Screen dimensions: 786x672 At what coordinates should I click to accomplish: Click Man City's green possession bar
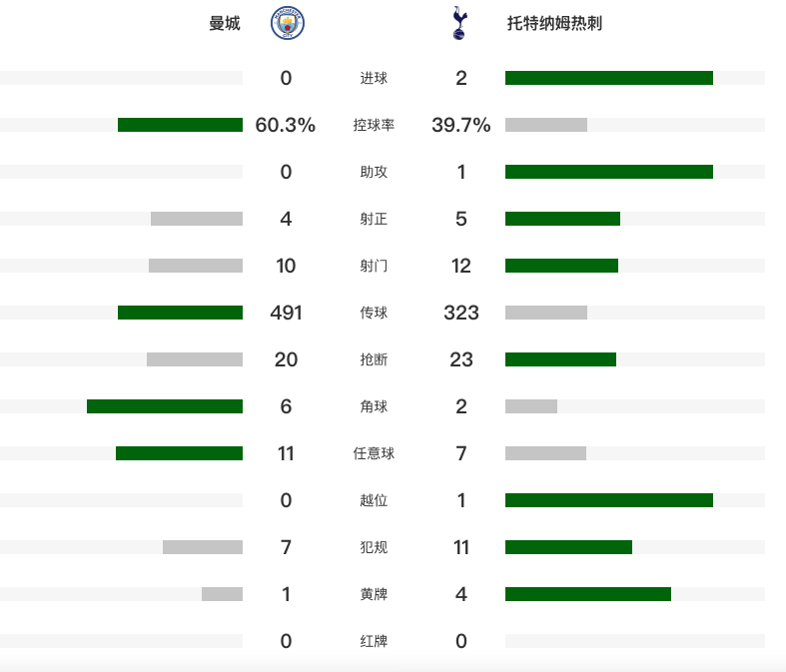point(180,125)
